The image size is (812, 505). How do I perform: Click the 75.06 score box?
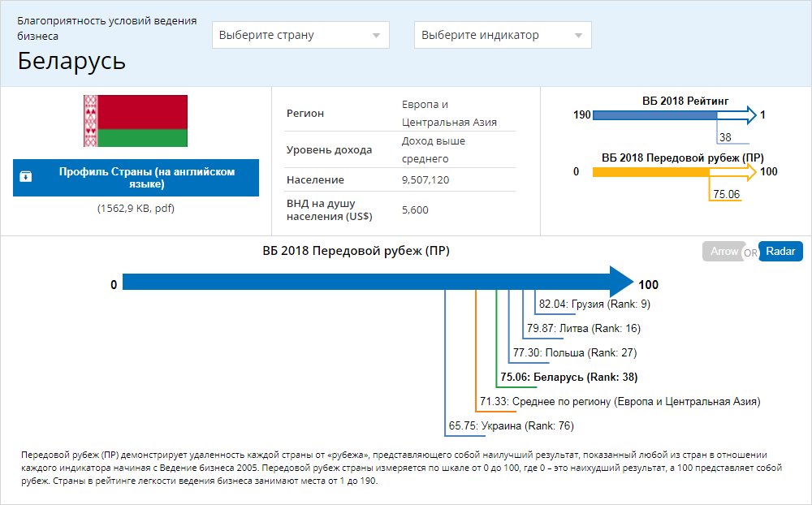click(726, 194)
